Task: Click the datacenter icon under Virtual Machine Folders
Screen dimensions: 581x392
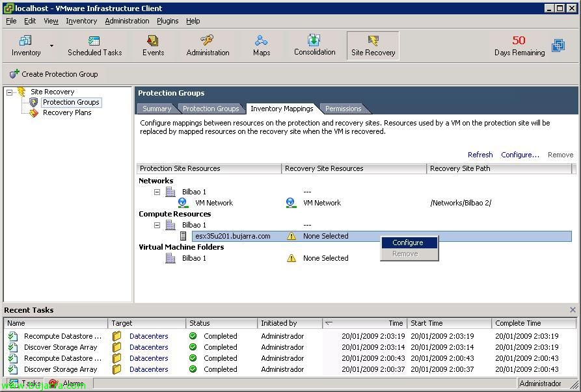Action: pos(170,258)
